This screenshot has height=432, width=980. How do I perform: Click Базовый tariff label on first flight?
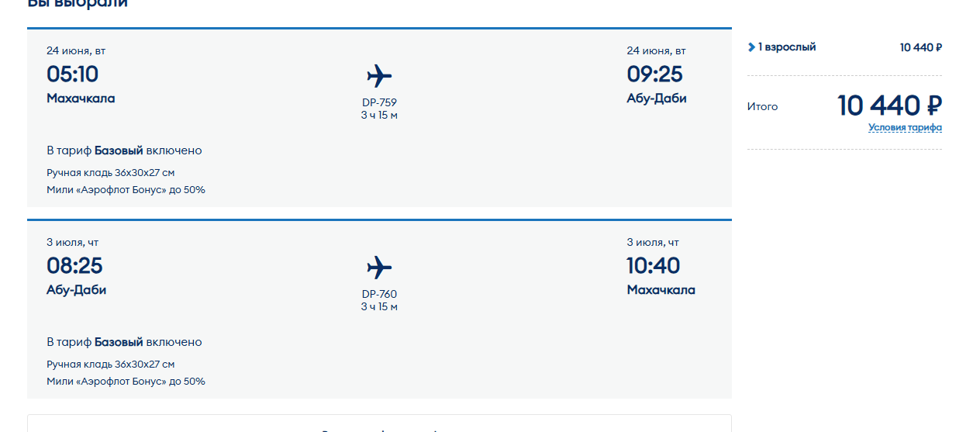pos(119,150)
